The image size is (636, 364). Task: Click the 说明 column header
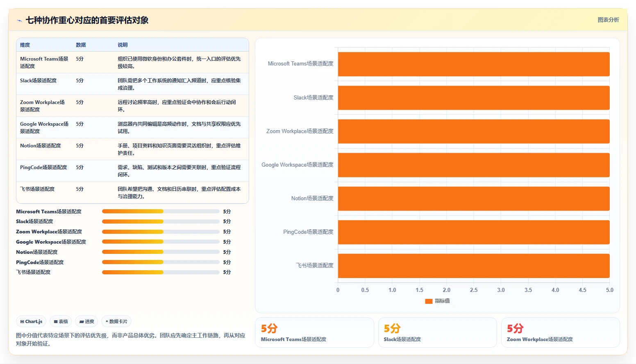(123, 45)
